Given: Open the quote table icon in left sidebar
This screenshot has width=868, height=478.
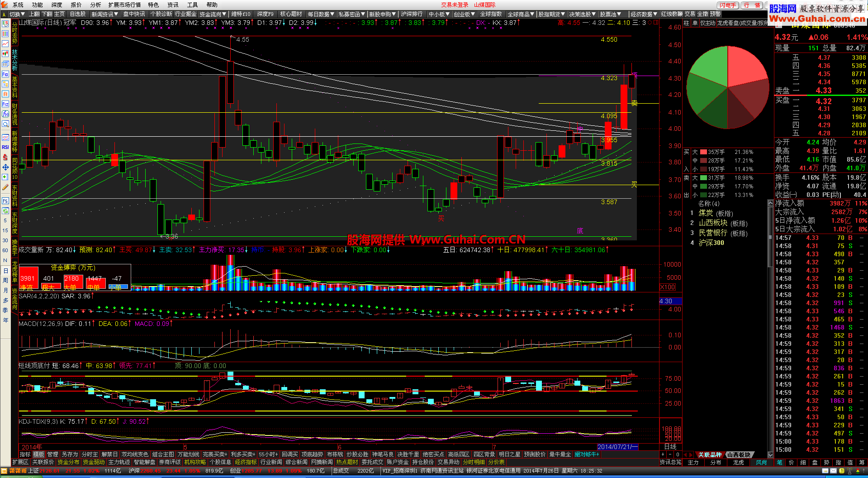Looking at the screenshot, I should (5, 34).
